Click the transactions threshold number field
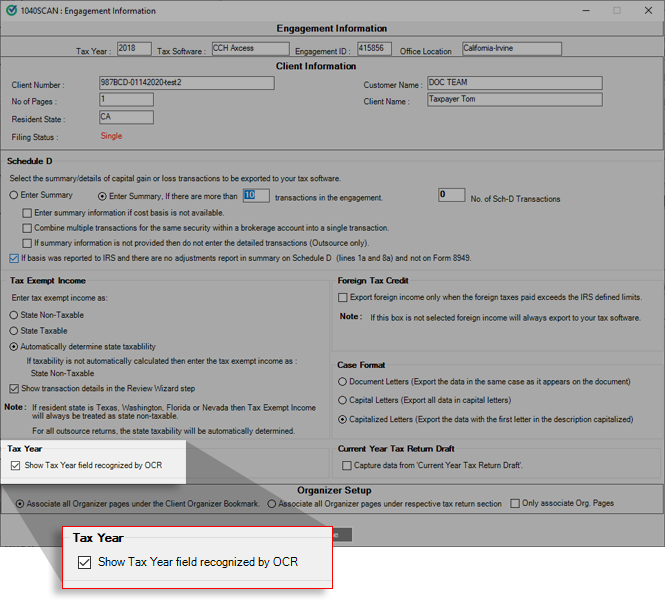This screenshot has height=609, width=665. pos(256,196)
